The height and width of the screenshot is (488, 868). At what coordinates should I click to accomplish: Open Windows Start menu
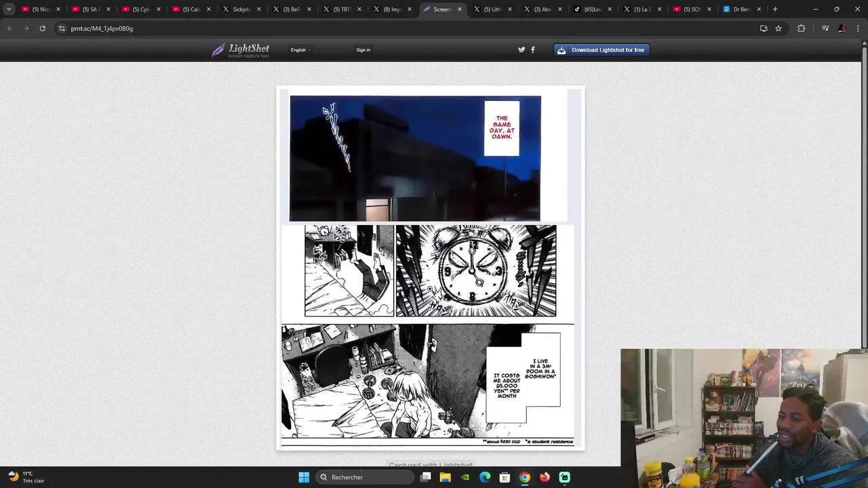(304, 477)
